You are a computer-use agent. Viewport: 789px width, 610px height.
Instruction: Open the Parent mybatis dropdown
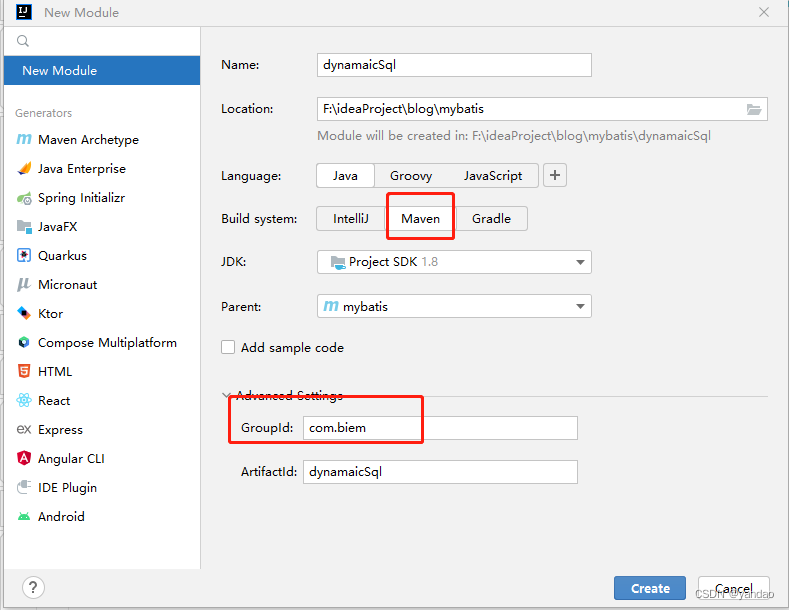(454, 307)
